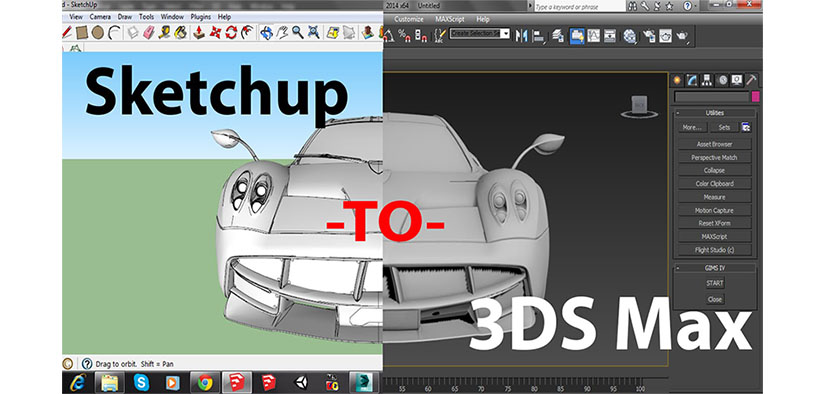This screenshot has width=825, height=394.
Task: Switch to the Modify command panel tab
Action: click(692, 79)
